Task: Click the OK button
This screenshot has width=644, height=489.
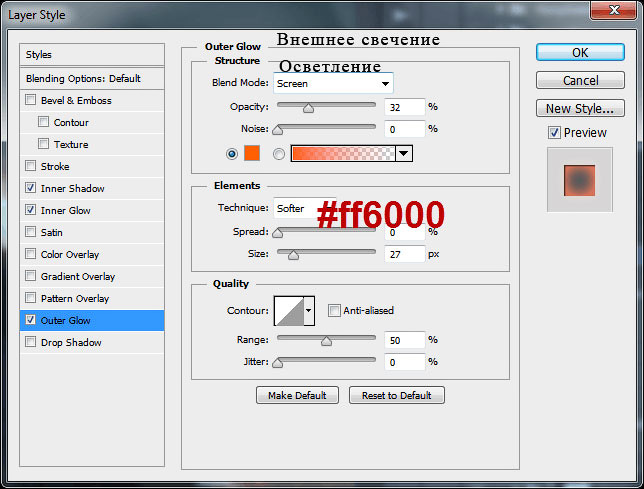Action: click(x=580, y=53)
